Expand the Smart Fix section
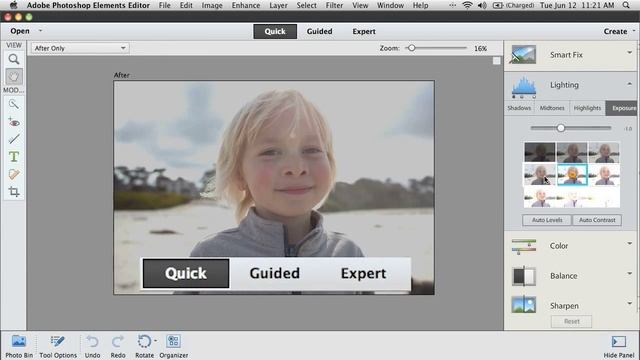The height and width of the screenshot is (360, 640). point(629,53)
